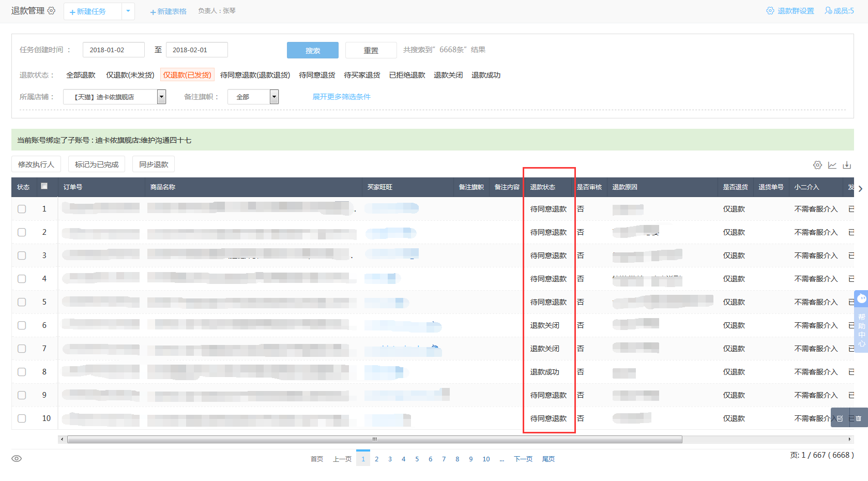Expand the 新建任务 dropdown arrow
The height and width of the screenshot is (481, 868).
tap(128, 11)
